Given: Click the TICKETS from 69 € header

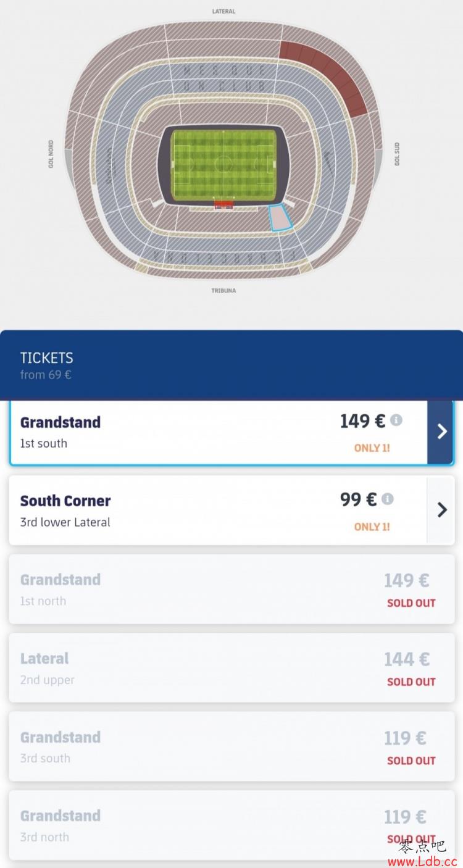Looking at the screenshot, I should point(231,365).
